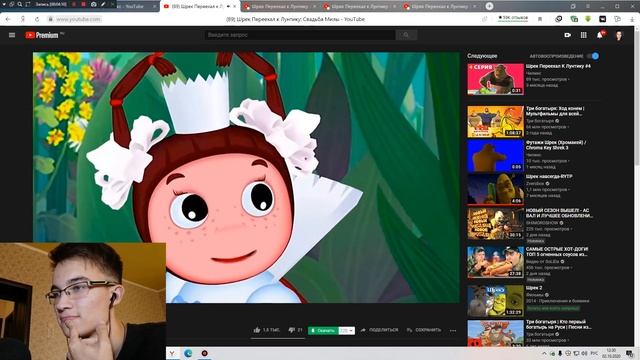Open the notifications bell
Screen dimensions: 640x360
click(600, 35)
